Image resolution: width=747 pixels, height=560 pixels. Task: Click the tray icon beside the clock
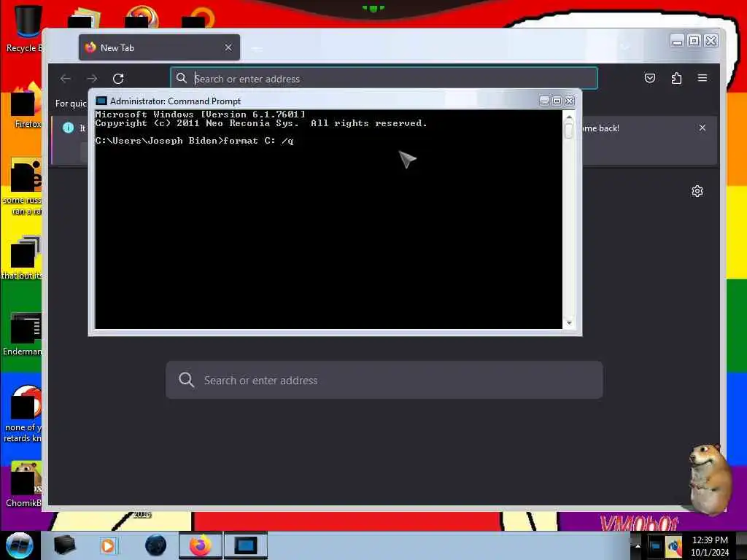click(x=673, y=545)
